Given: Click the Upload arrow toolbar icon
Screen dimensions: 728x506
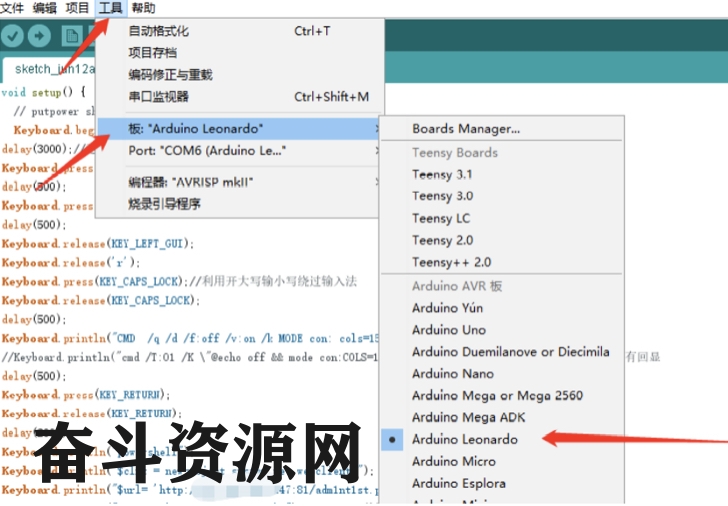Looking at the screenshot, I should (x=39, y=36).
